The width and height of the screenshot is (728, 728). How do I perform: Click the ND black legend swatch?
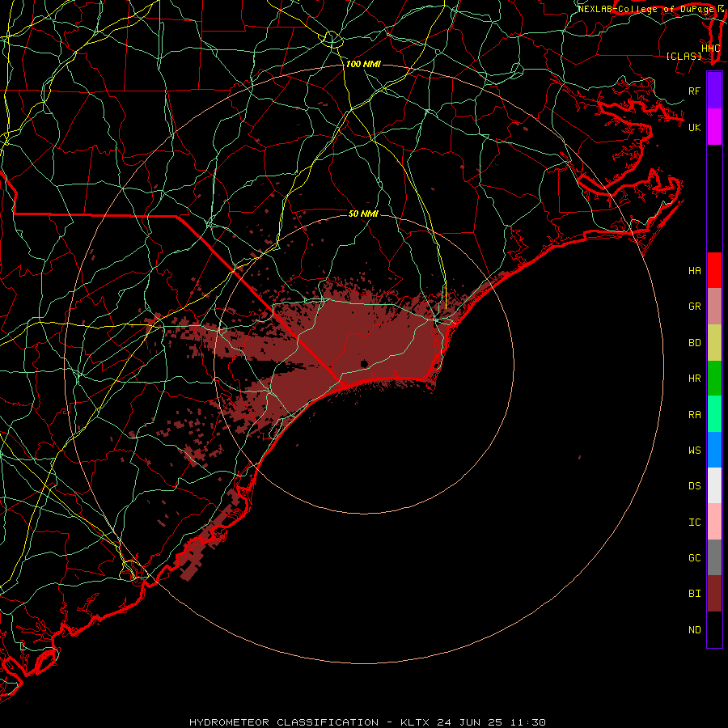pos(714,629)
